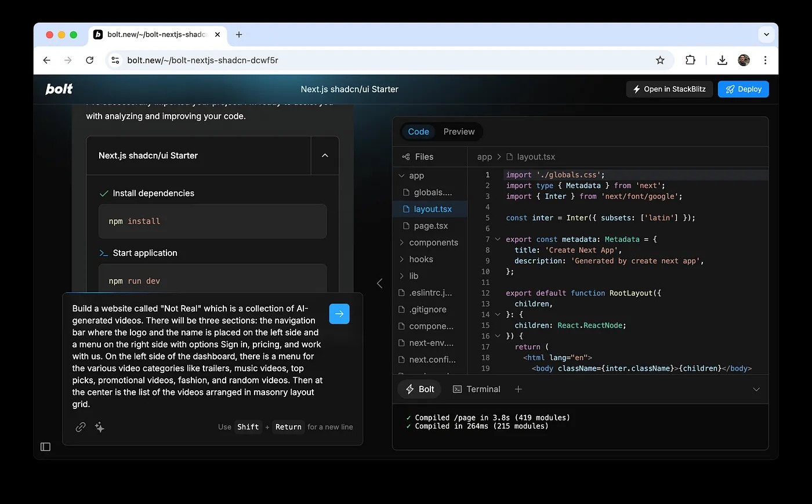Collapse the terminal panel chevron
Screen dimensions: 812x504
tap(756, 389)
